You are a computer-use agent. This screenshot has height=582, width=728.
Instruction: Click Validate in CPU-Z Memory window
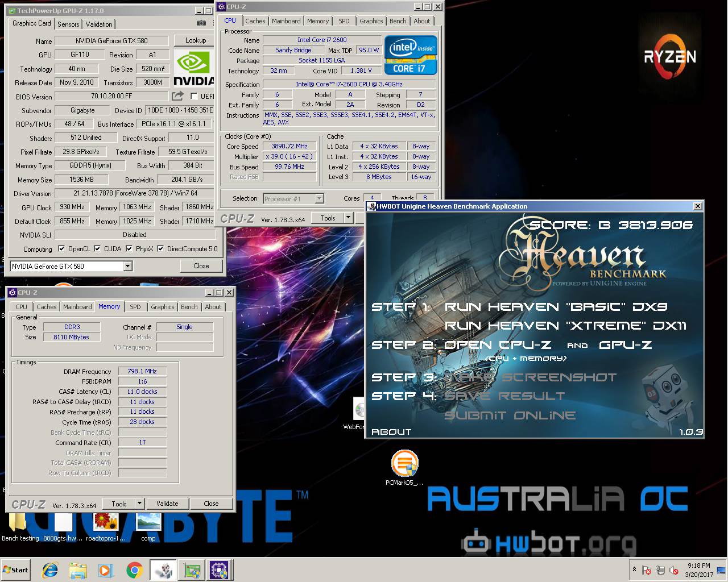pyautogui.click(x=167, y=504)
